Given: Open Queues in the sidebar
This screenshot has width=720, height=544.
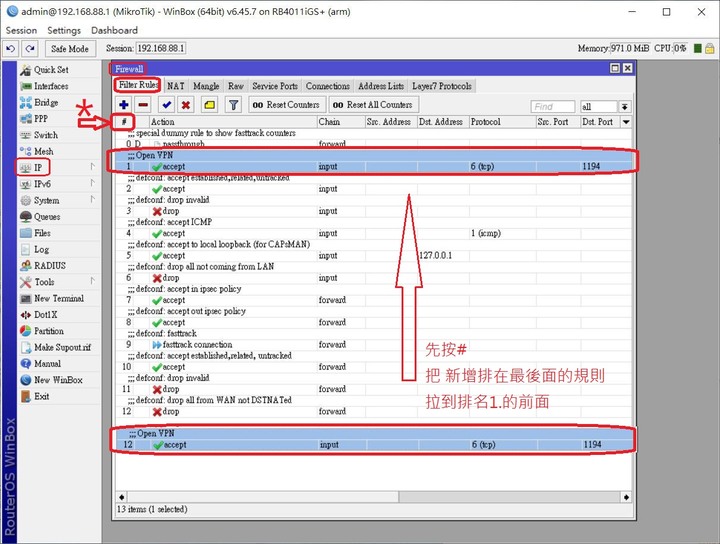Looking at the screenshot, I should [47, 217].
